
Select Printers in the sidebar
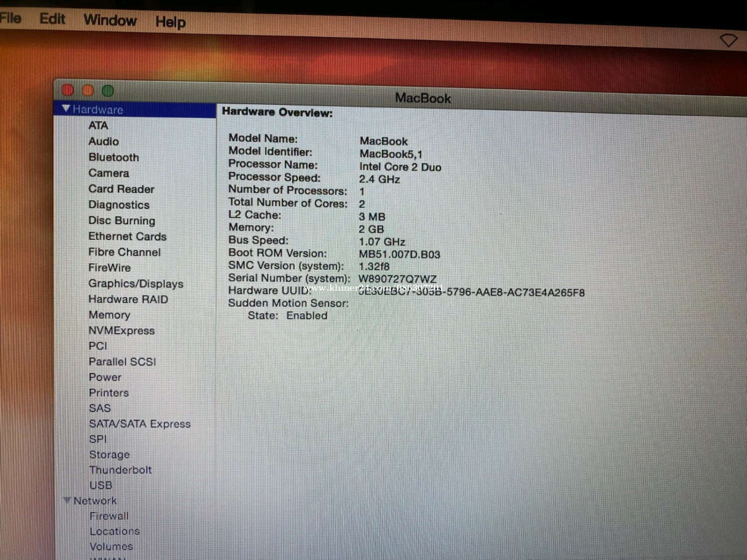point(109,393)
